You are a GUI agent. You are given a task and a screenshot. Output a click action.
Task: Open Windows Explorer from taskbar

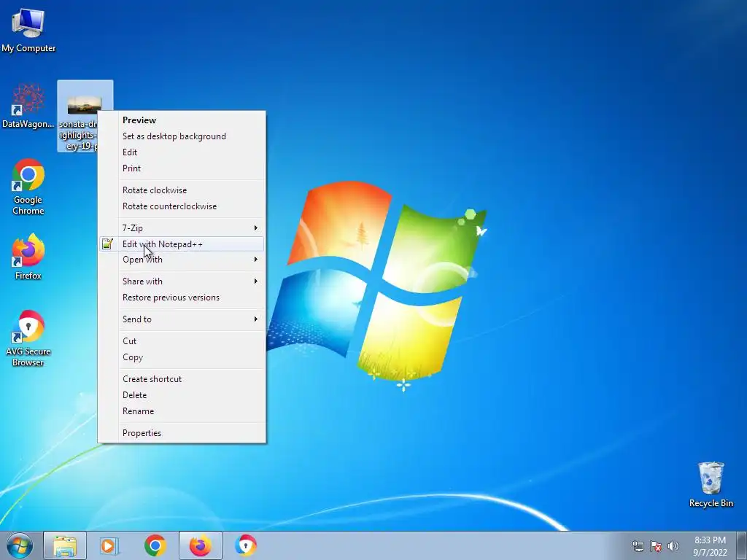[65, 545]
